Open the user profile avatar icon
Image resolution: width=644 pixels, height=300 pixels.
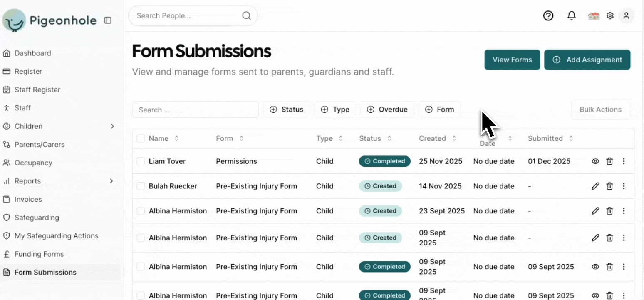click(x=626, y=16)
